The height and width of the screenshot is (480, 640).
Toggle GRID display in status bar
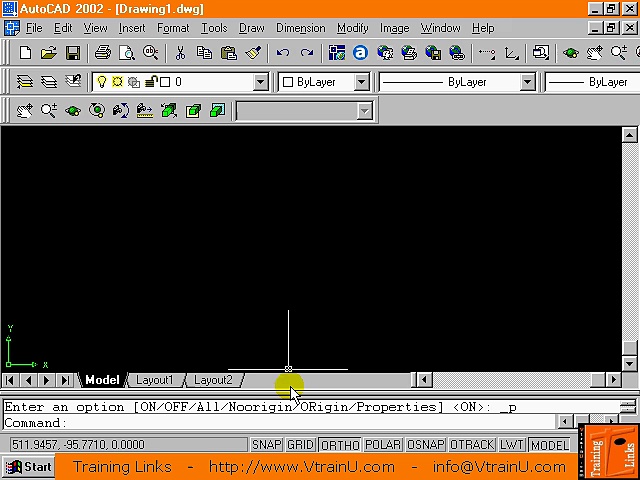pos(300,444)
